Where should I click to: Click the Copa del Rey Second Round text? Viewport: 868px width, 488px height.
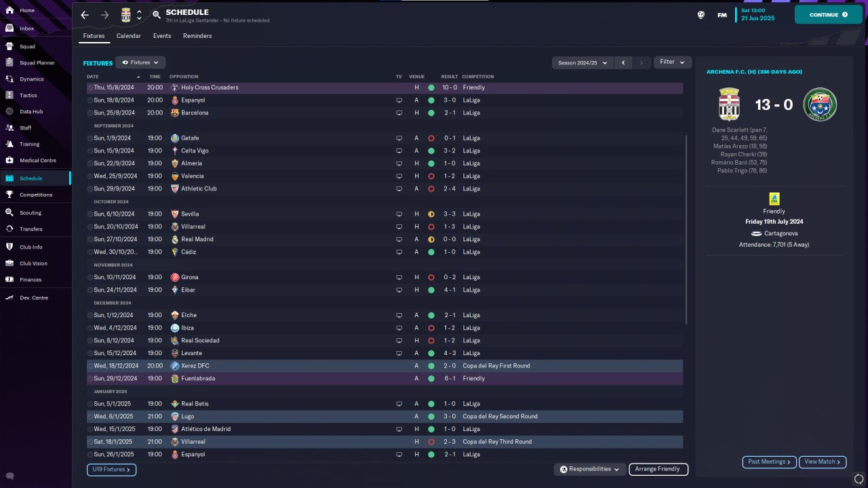500,417
